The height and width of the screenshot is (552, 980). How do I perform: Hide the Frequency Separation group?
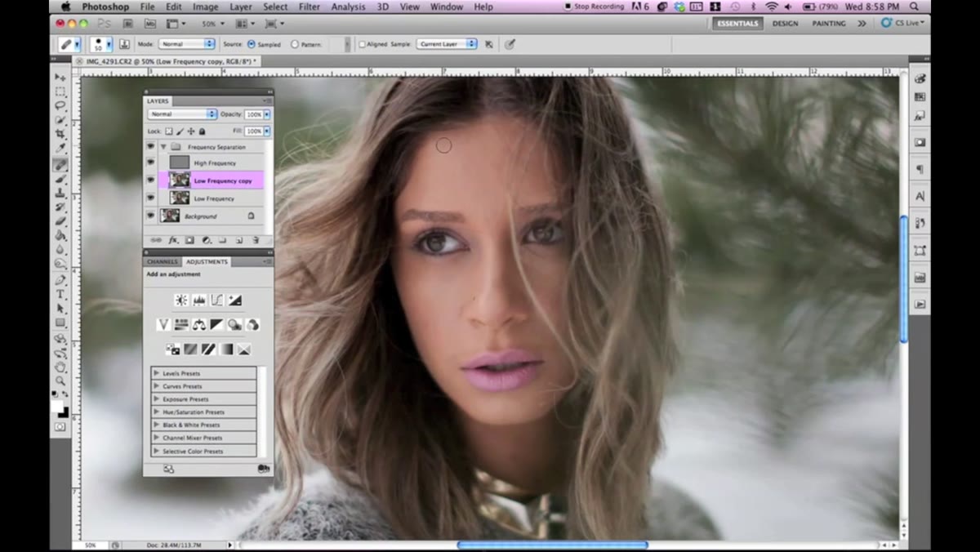point(150,146)
